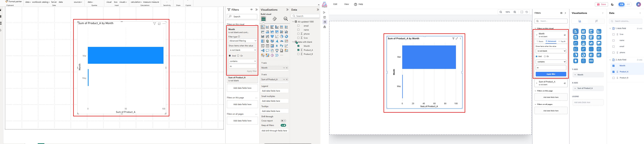
Task: Collapse the '1. Auto Field' table in PRISM
Action: coord(610,28)
